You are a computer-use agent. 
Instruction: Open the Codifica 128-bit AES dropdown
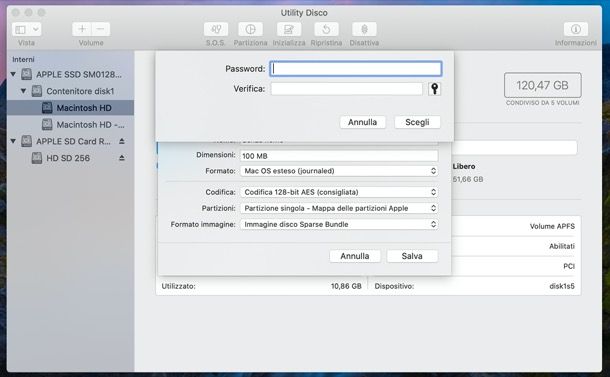pyautogui.click(x=339, y=192)
